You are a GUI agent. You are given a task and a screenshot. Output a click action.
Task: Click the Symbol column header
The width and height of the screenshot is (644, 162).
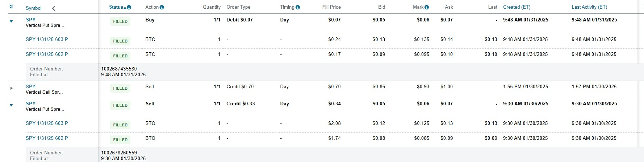[x=34, y=8]
